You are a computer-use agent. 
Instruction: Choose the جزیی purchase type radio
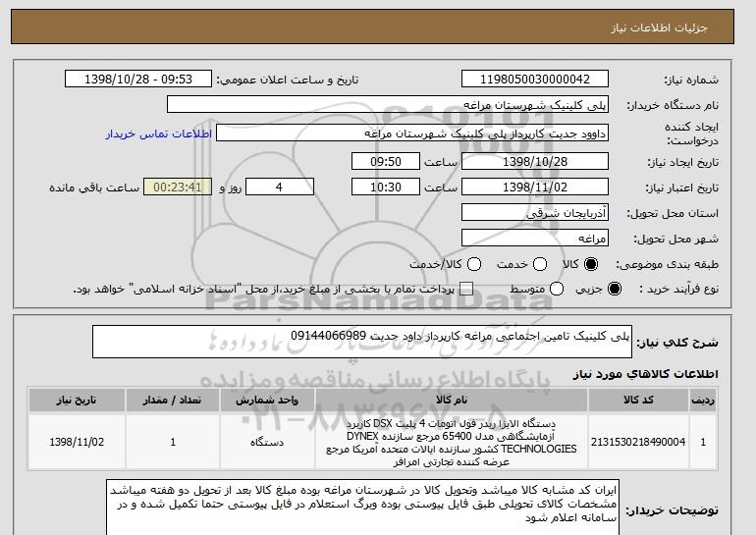coord(615,289)
